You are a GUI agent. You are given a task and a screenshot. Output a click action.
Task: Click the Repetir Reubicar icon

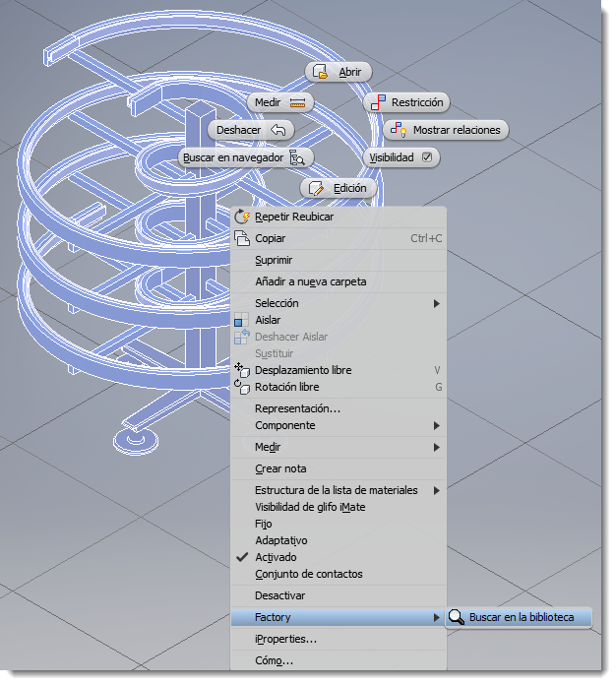tap(242, 217)
